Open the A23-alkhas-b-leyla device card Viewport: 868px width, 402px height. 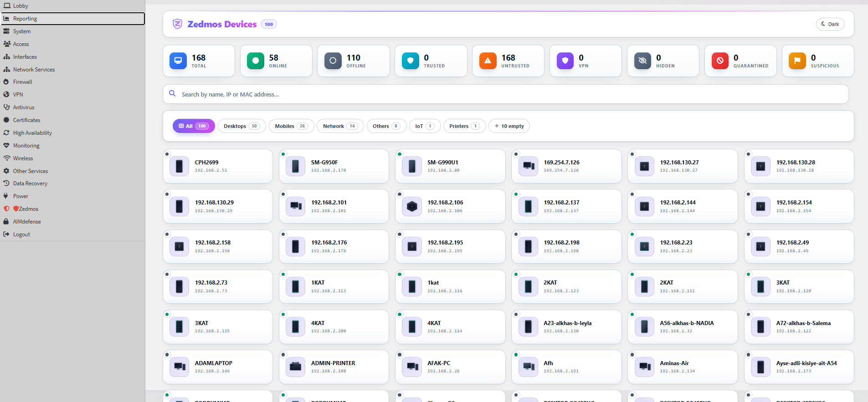566,327
